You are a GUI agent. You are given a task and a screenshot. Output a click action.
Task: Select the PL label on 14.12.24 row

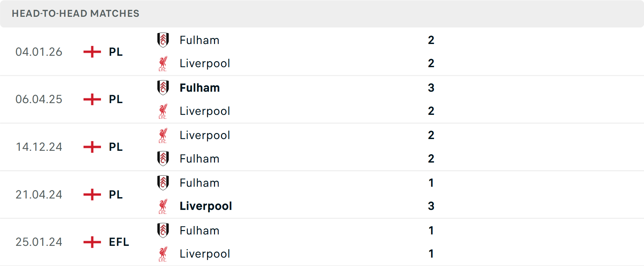[116, 147]
